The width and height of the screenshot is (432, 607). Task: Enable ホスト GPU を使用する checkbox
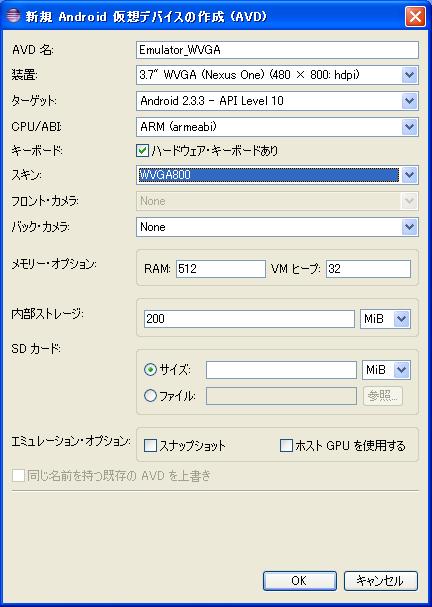(286, 446)
